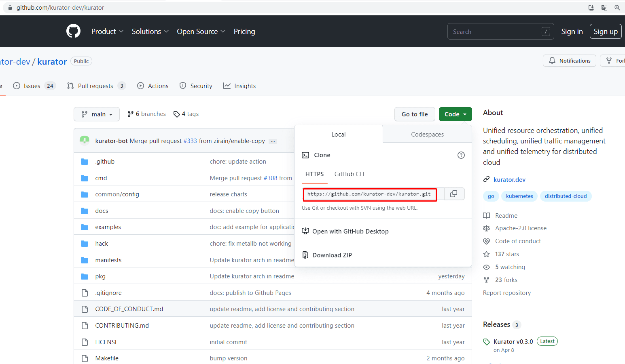Open the Issues tab
The image size is (625, 364).
click(34, 86)
